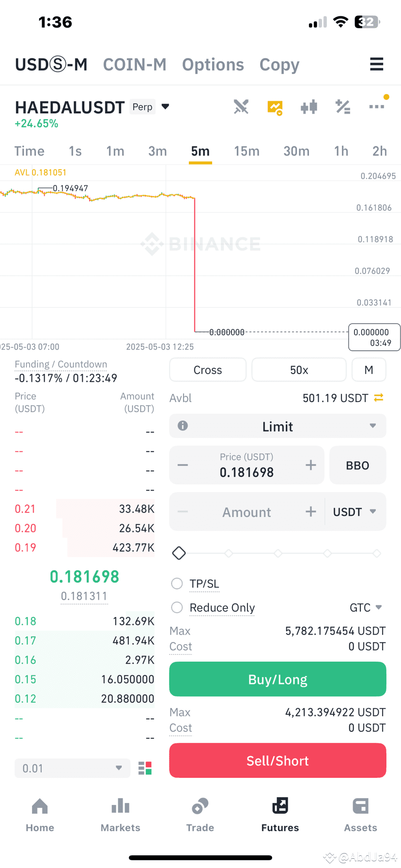Open the 0.01 price grouping dropdown

pyautogui.click(x=72, y=768)
